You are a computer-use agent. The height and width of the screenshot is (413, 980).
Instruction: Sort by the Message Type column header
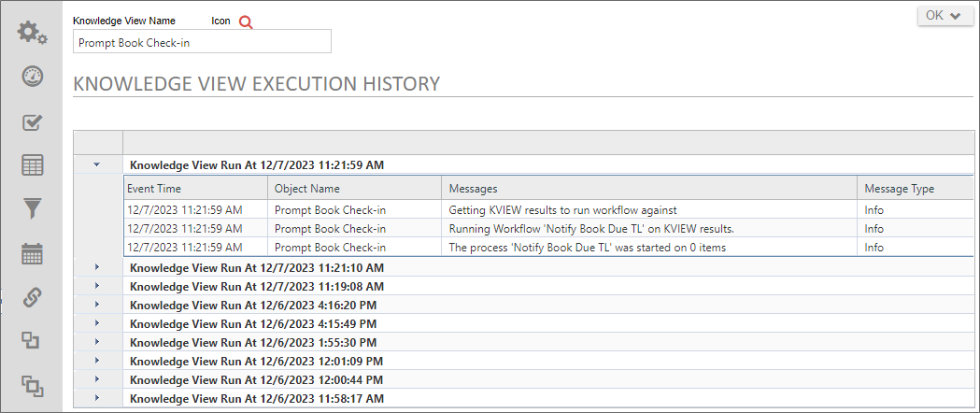point(899,189)
